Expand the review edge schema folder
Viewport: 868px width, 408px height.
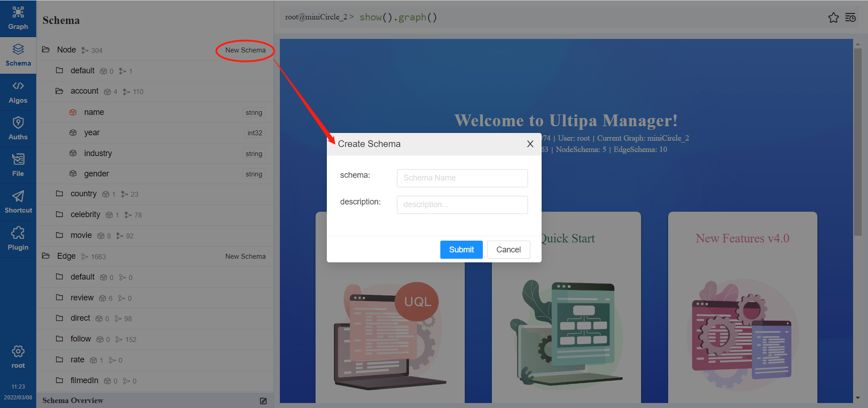59,298
